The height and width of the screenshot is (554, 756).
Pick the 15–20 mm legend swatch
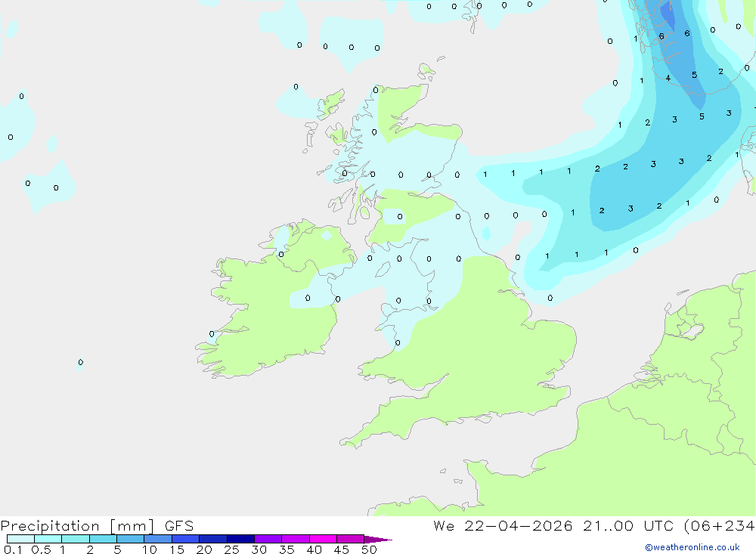pyautogui.click(x=185, y=539)
